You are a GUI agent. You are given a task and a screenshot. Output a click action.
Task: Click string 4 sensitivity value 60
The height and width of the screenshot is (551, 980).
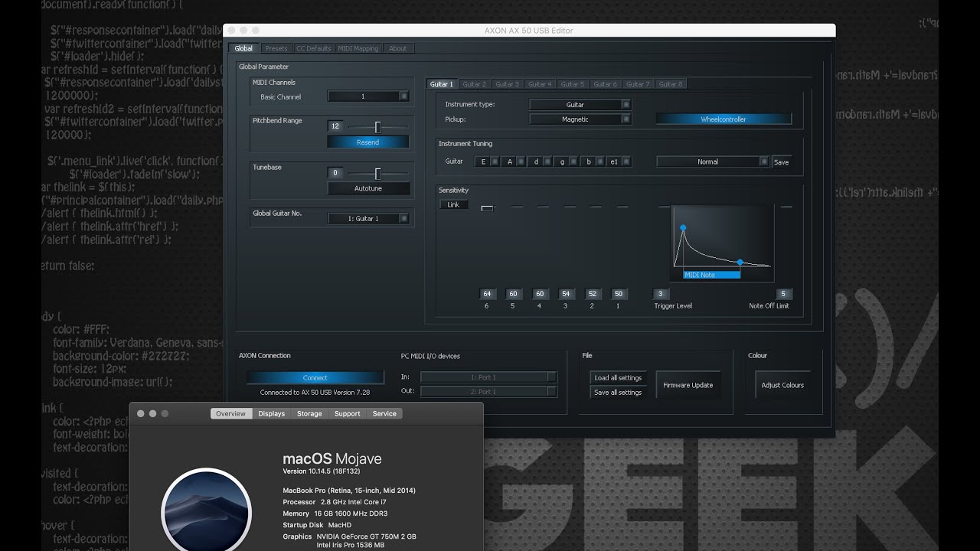(540, 294)
